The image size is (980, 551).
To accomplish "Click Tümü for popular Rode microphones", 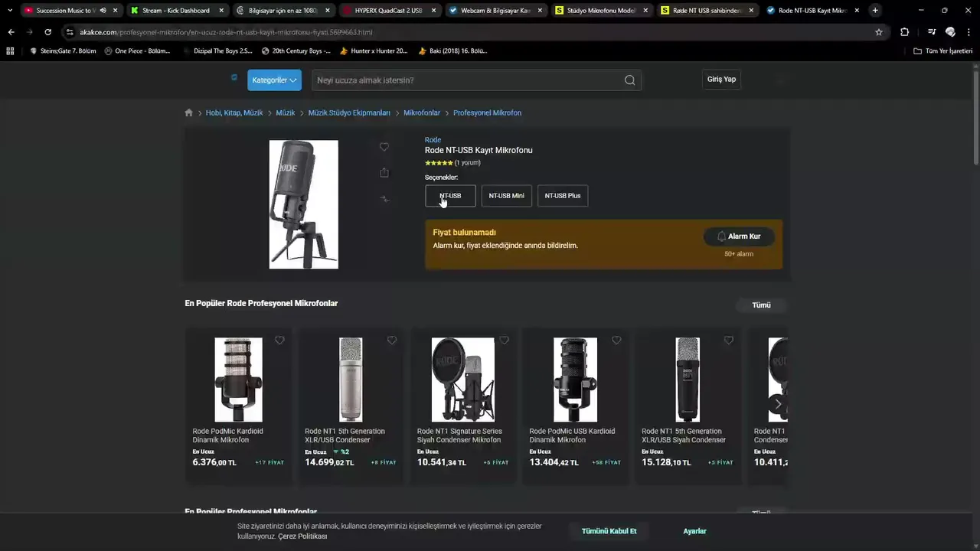I will 761,305.
